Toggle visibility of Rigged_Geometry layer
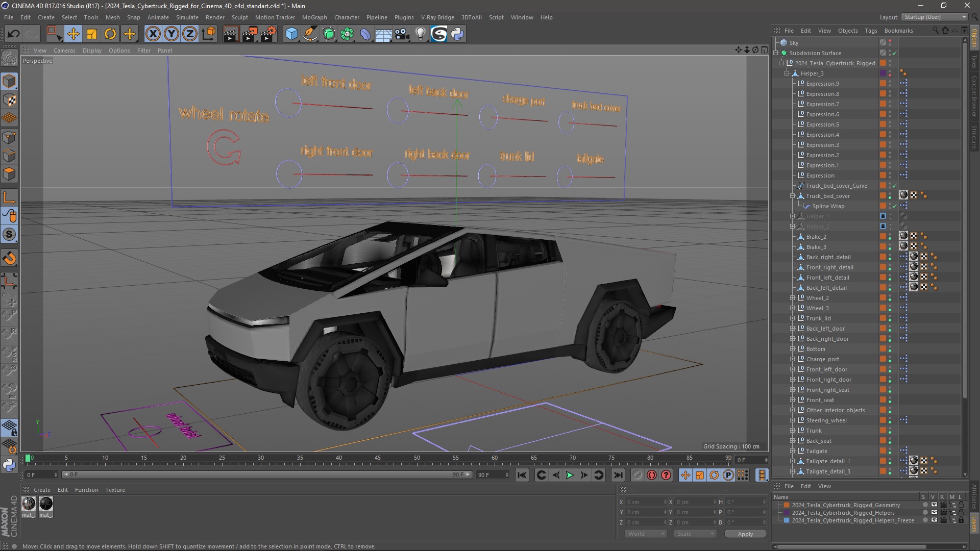The width and height of the screenshot is (980, 551). 934,505
